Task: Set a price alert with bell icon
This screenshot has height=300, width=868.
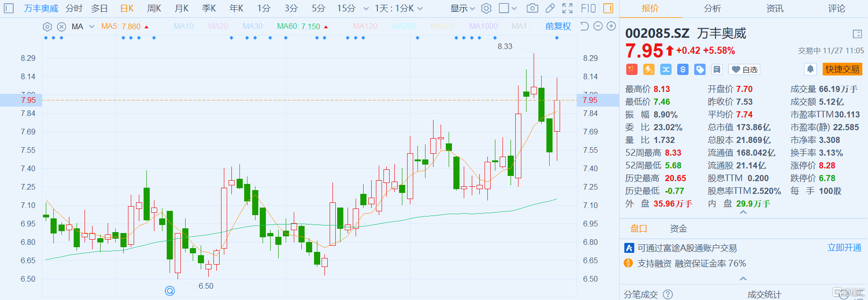Action: pyautogui.click(x=810, y=69)
